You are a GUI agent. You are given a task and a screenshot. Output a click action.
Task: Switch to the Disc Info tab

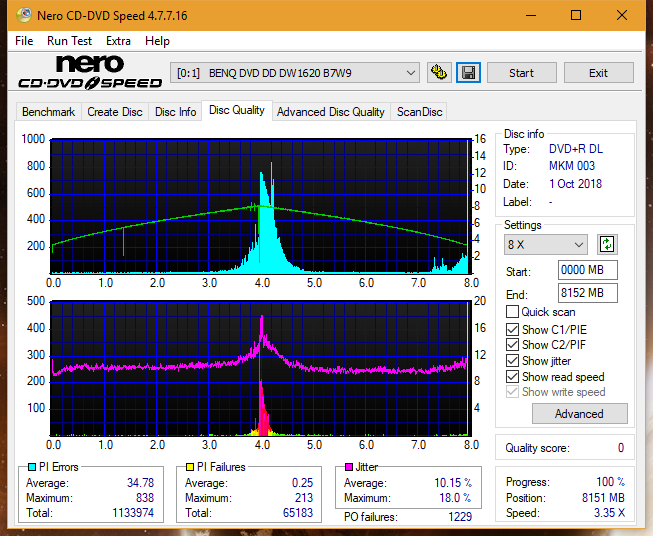pos(175,112)
